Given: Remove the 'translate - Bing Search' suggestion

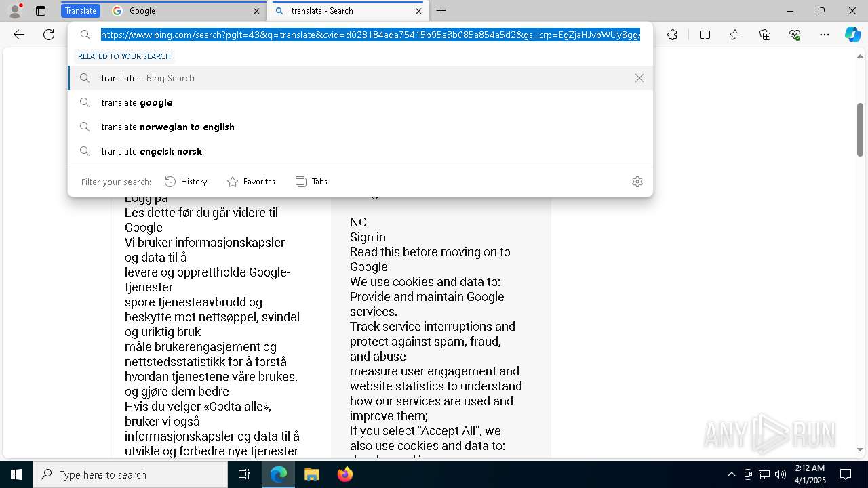Looking at the screenshot, I should point(639,78).
